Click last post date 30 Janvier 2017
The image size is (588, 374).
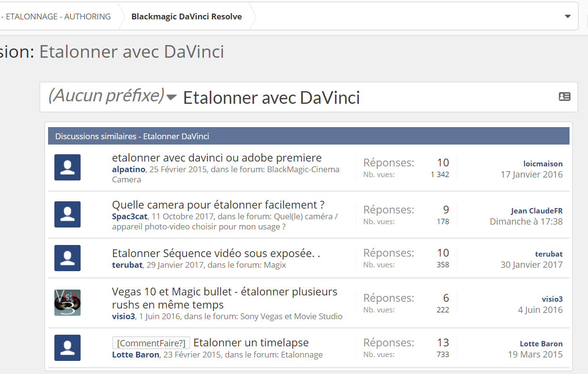pyautogui.click(x=532, y=264)
